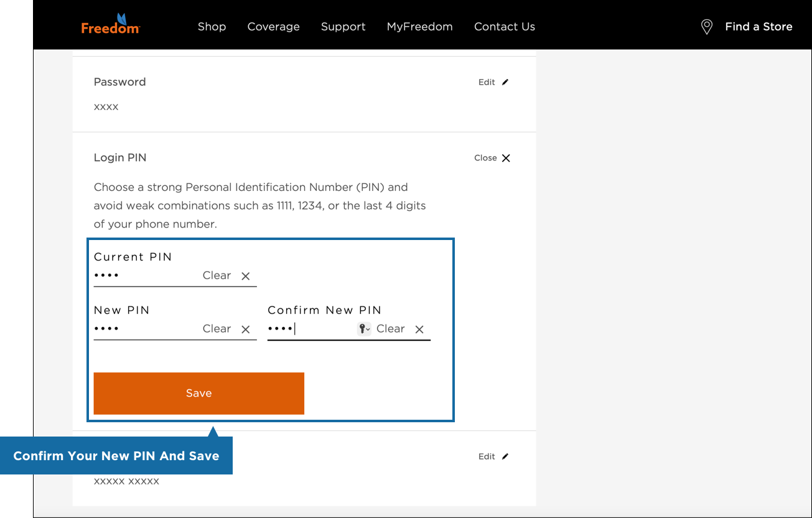The width and height of the screenshot is (812, 518).
Task: Click the strong PIN instruction paragraph
Action: click(x=260, y=205)
